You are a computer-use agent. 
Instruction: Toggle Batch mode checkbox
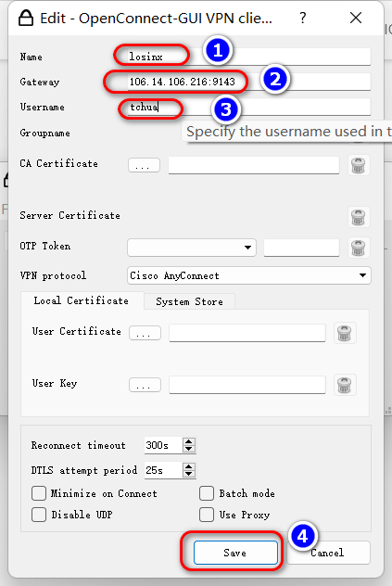[x=207, y=493]
